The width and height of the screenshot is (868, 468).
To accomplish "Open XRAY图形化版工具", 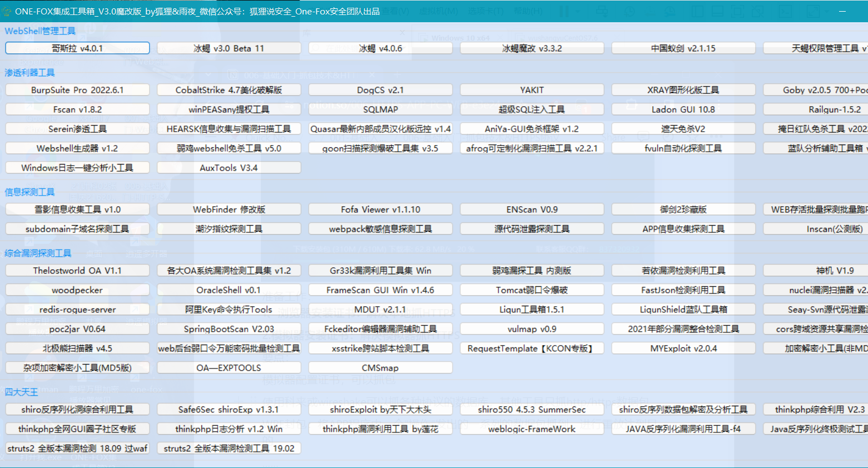I will [683, 90].
